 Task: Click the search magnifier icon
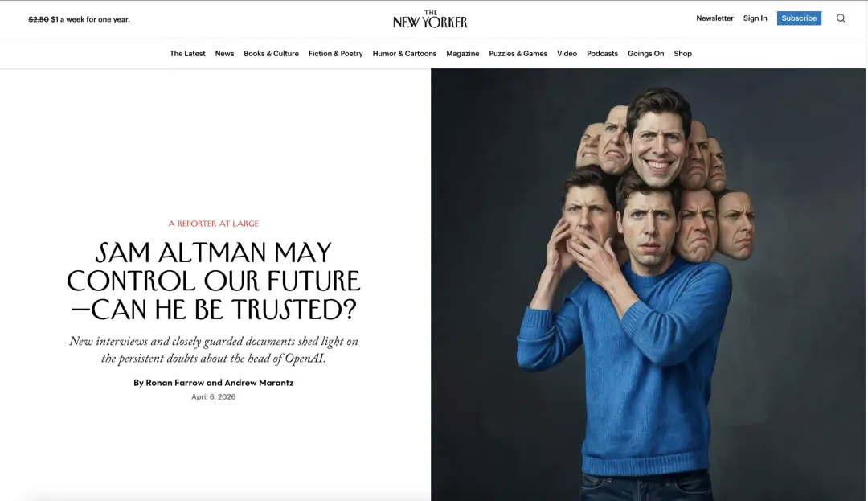841,18
